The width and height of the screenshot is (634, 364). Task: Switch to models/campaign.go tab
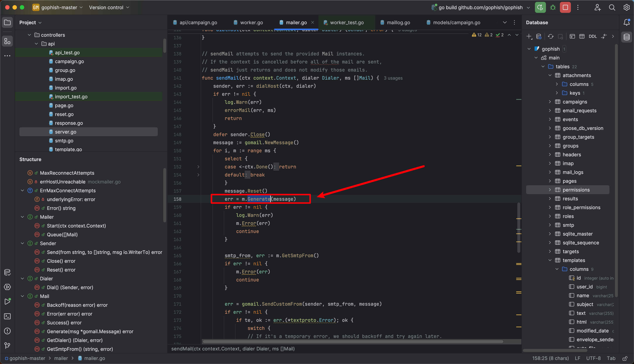click(453, 23)
